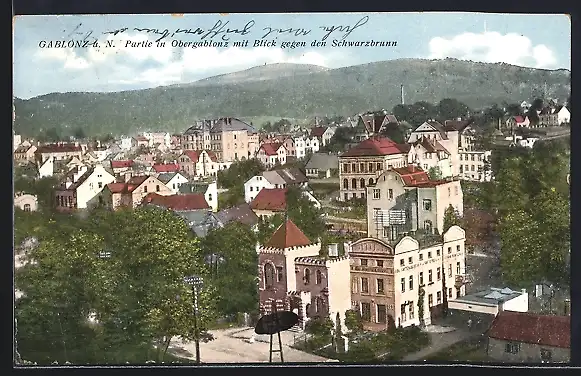The height and width of the screenshot is (376, 581).
Task: Click the pointed red roof of the crenellated tower
Action: pos(288,234)
